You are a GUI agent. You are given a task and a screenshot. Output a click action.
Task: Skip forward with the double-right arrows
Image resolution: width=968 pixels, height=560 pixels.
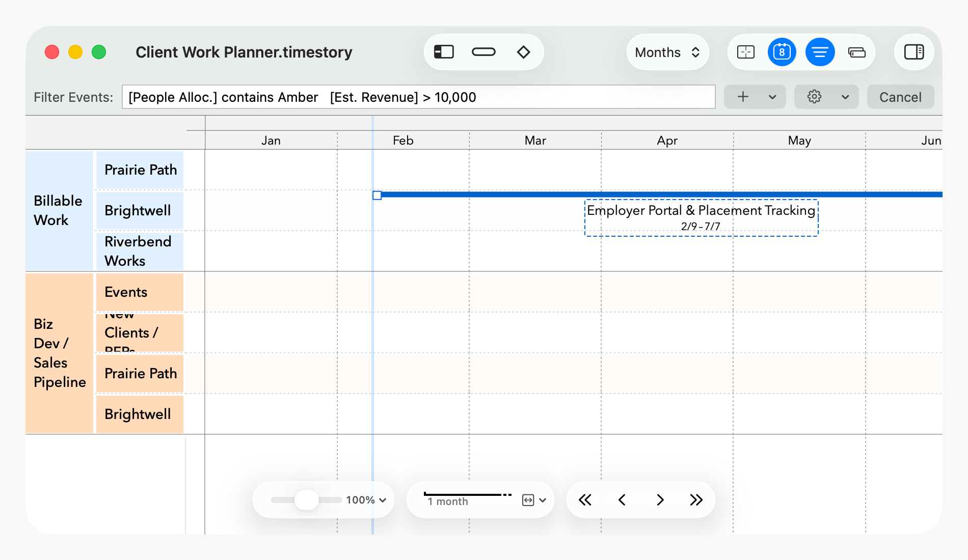click(x=696, y=500)
